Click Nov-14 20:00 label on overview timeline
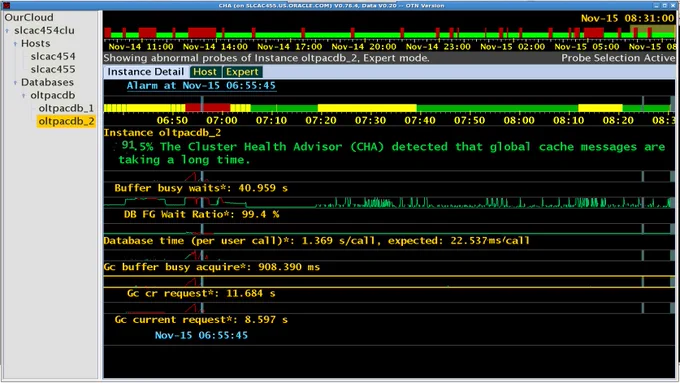 coord(363,47)
